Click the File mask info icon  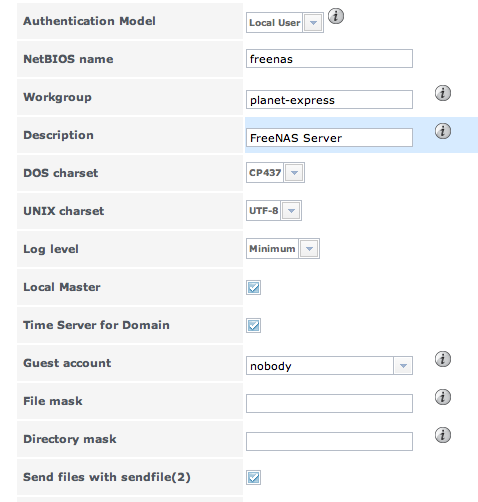[443, 397]
